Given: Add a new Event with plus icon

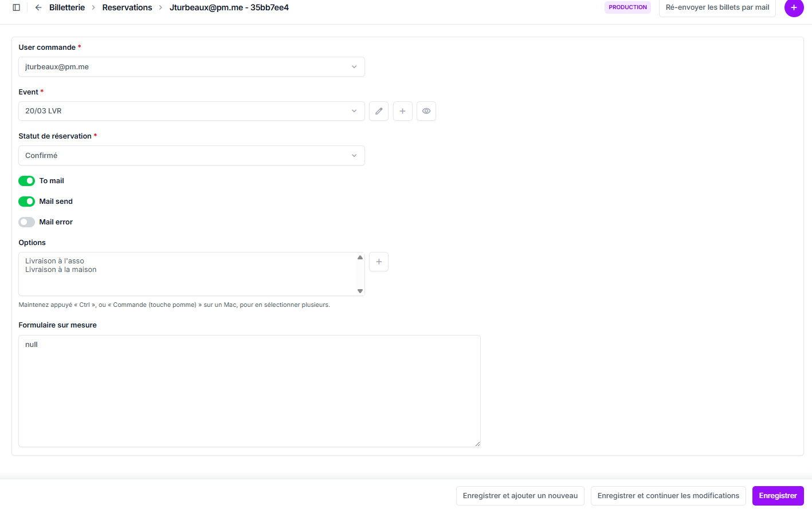Looking at the screenshot, I should click(403, 111).
